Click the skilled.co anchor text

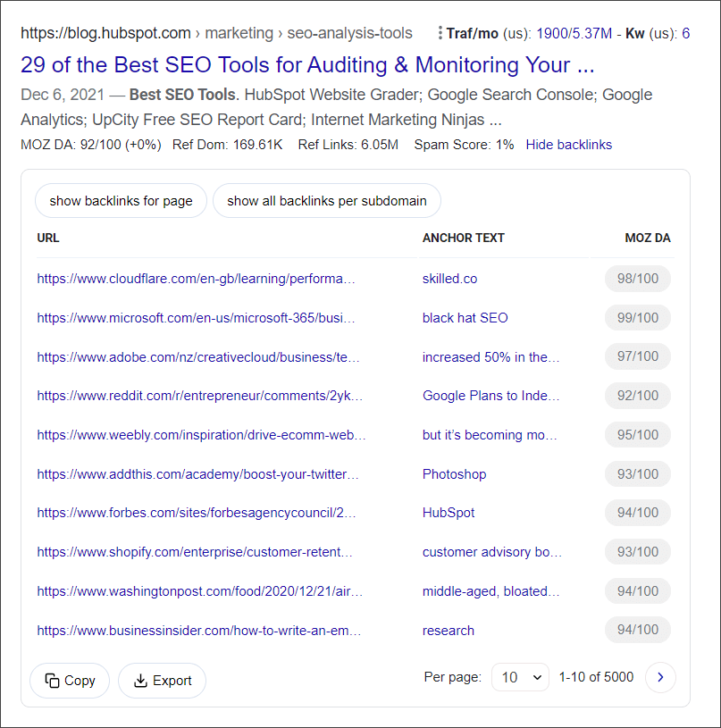point(450,279)
